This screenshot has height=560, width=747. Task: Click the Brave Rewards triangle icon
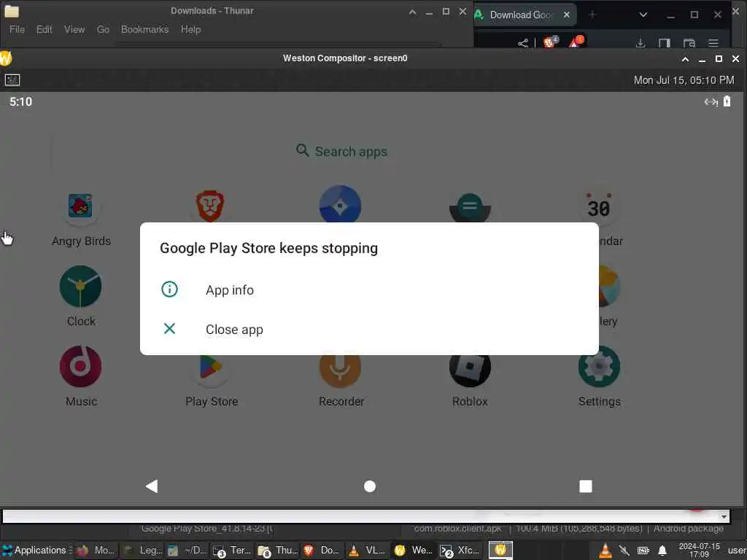(576, 42)
